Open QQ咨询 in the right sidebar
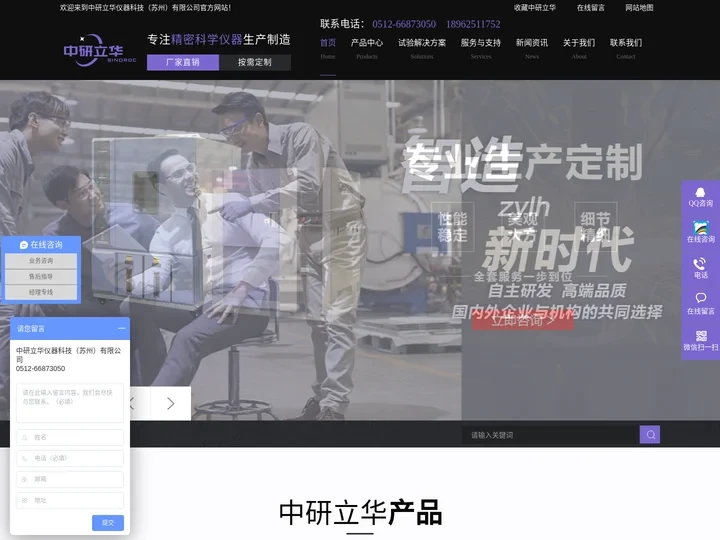 tap(700, 197)
